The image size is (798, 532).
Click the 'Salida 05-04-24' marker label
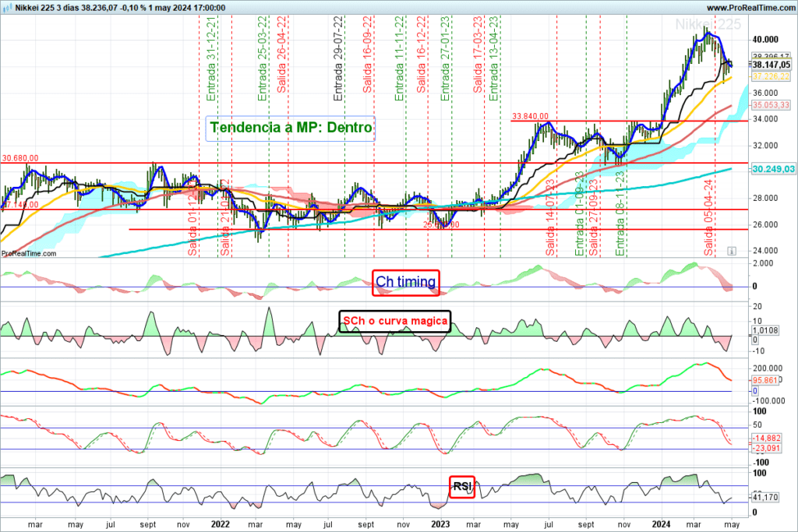(709, 217)
